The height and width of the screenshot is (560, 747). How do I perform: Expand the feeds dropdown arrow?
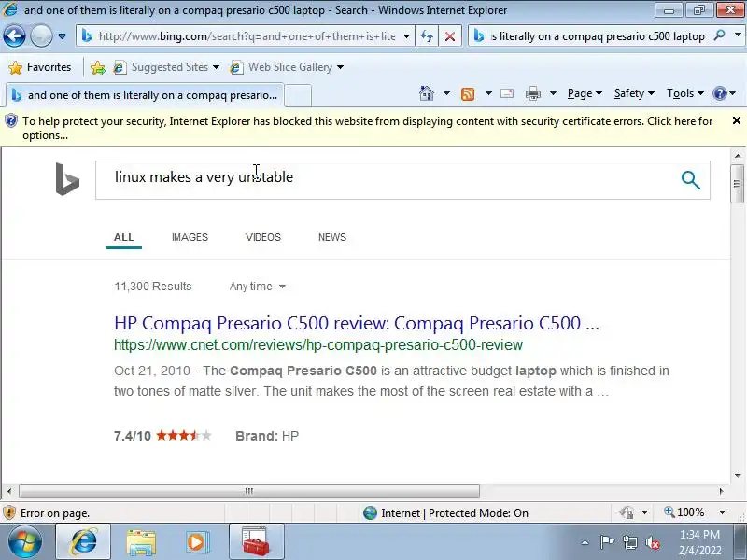(488, 93)
